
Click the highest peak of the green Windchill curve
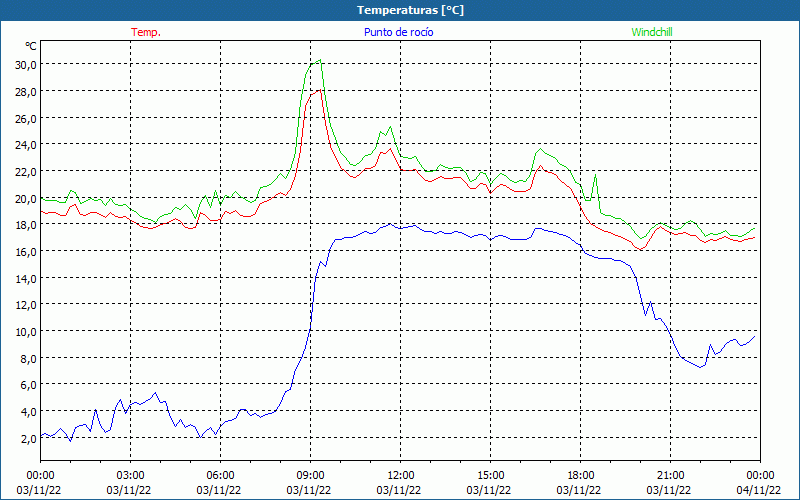tap(319, 60)
